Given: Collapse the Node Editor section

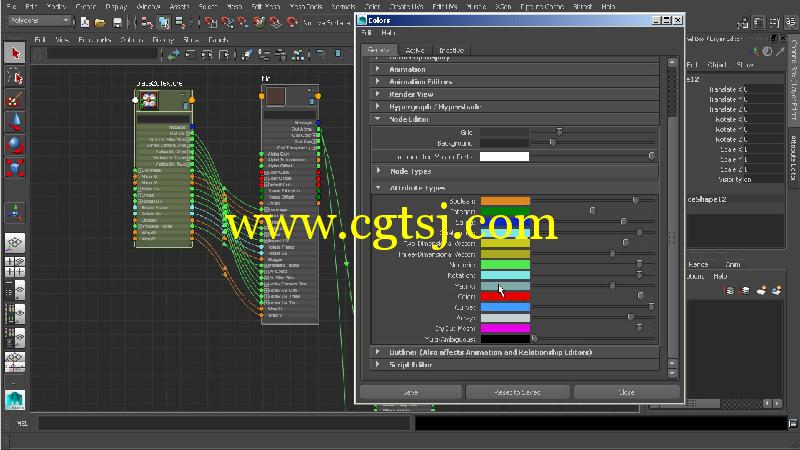Looking at the screenshot, I should tap(378, 119).
